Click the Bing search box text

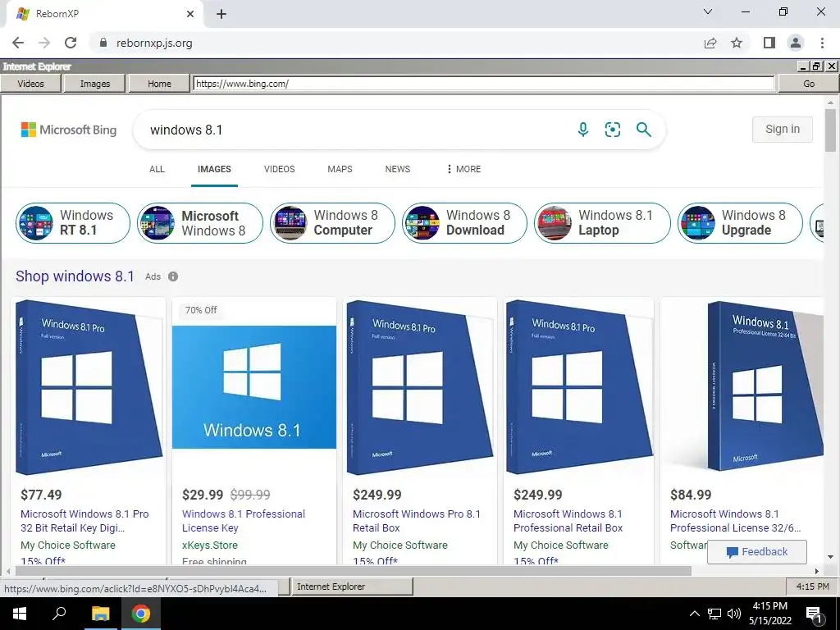coord(186,130)
